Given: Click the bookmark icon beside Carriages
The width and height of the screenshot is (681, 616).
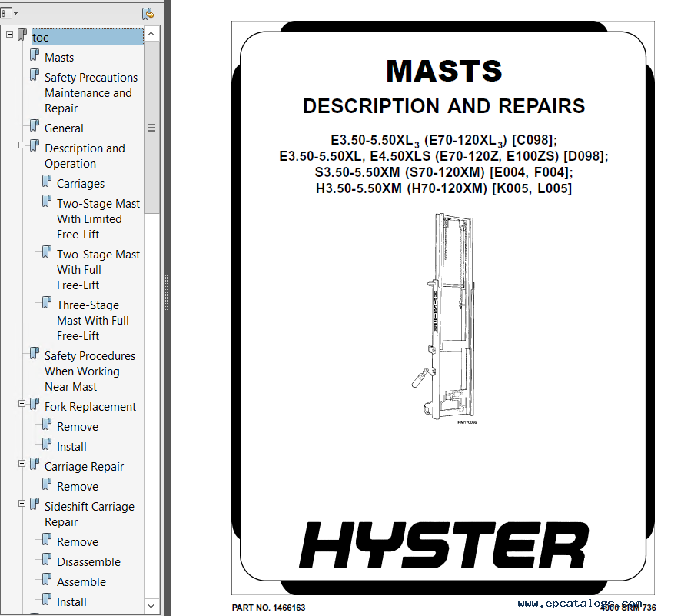Looking at the screenshot, I should 46,182.
